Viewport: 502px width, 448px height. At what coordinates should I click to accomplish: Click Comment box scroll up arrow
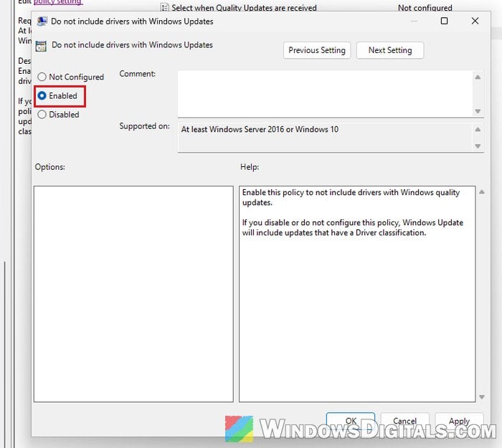pyautogui.click(x=478, y=77)
